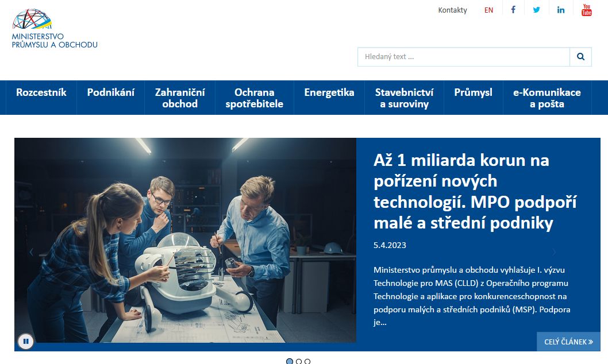Open the Energetika menu
608x364 pixels.
(329, 98)
